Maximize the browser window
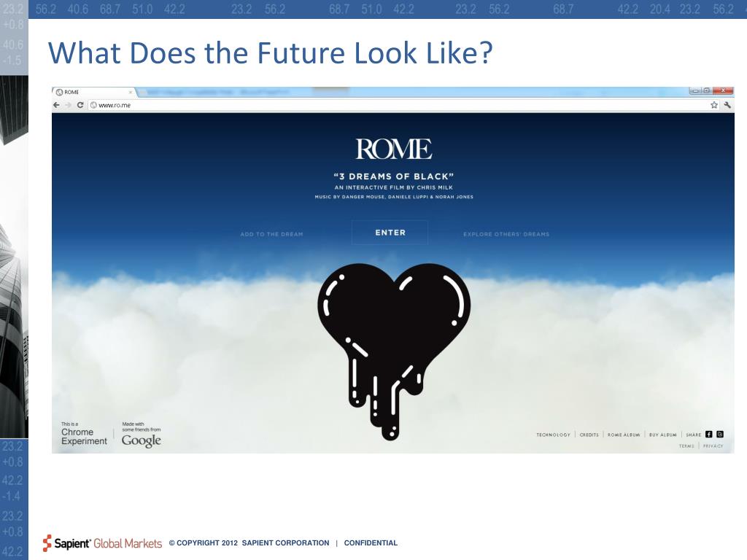The width and height of the screenshot is (747, 560). point(706,90)
